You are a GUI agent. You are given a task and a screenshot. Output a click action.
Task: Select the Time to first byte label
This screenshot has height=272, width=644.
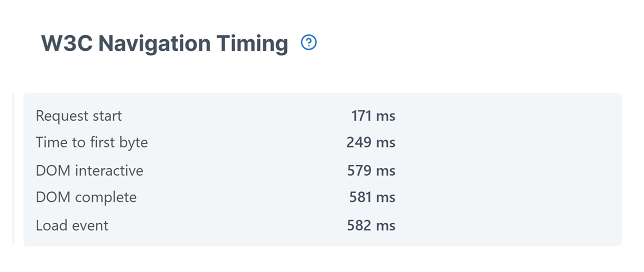pyautogui.click(x=92, y=142)
